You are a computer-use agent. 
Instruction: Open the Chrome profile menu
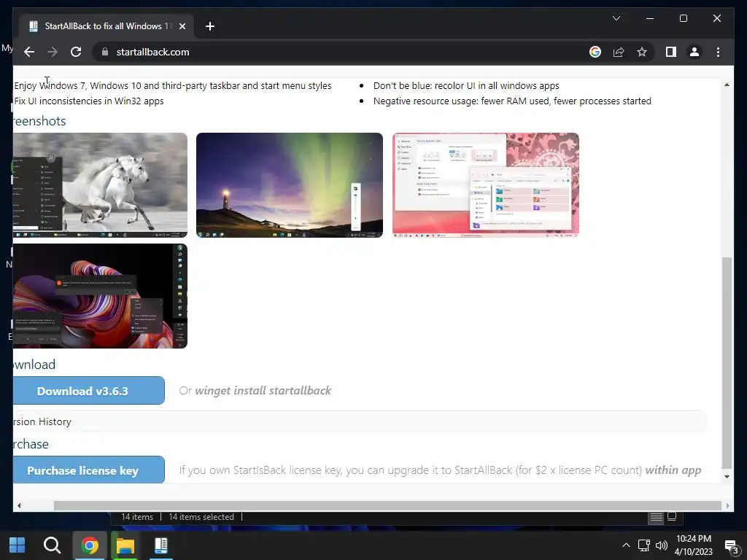[x=694, y=52]
